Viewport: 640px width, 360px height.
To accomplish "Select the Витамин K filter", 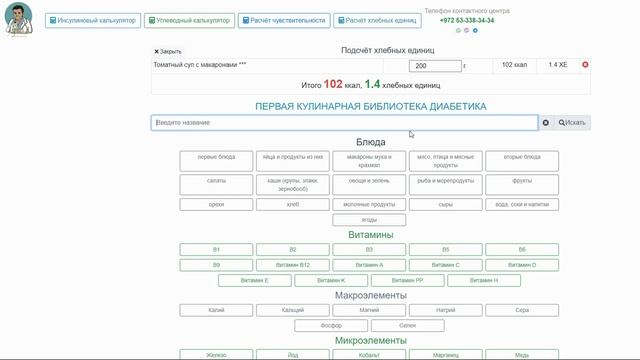I will (x=331, y=280).
